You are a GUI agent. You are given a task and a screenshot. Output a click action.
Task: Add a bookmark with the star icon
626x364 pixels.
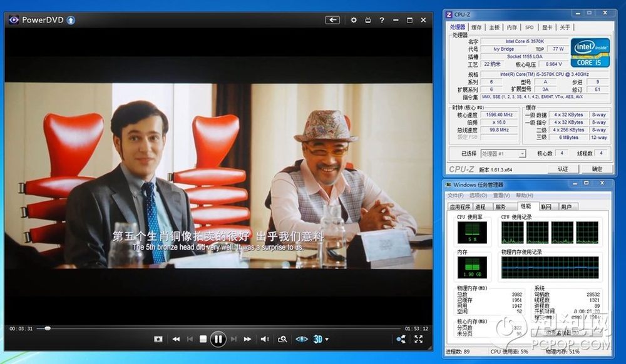pos(158,339)
